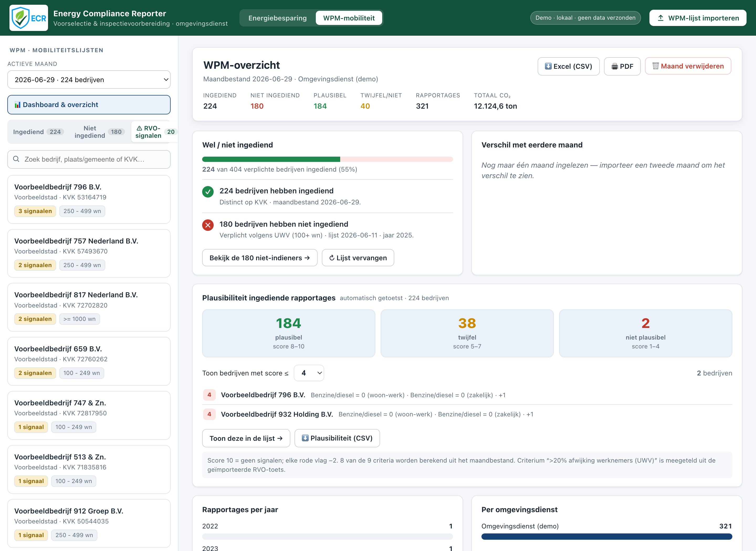756x551 pixels.
Task: Click the PLAUSIBEL value 184
Action: click(x=320, y=106)
